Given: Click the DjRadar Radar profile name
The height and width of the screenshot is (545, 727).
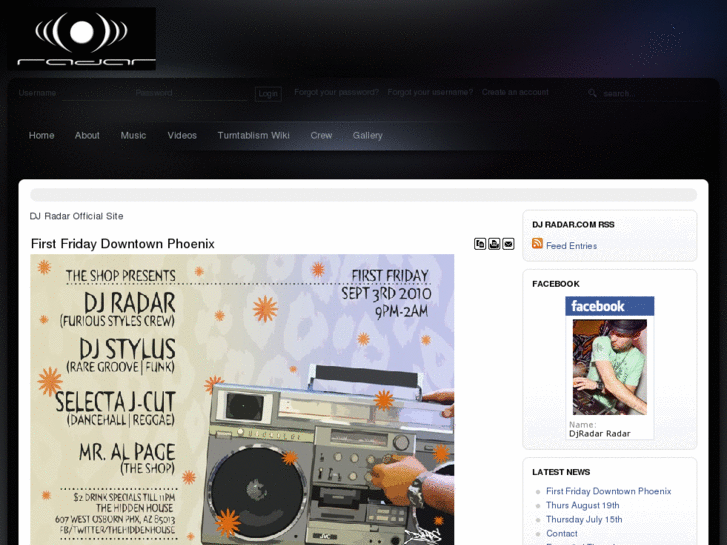Looking at the screenshot, I should click(599, 434).
